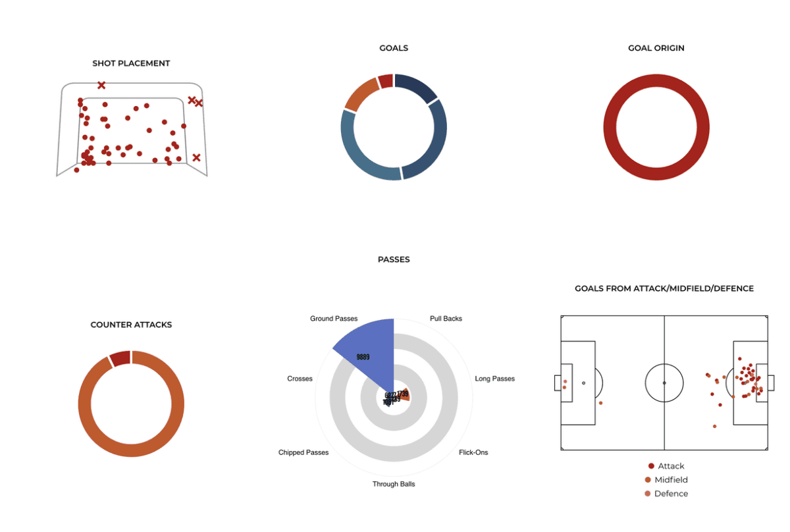Viewport: 790px width, 532px height.
Task: Click the Pull Backs axis label
Action: [446, 319]
